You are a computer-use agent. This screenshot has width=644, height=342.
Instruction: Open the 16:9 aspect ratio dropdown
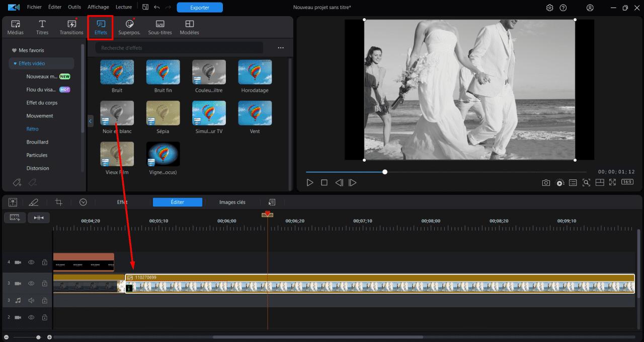[x=627, y=182]
